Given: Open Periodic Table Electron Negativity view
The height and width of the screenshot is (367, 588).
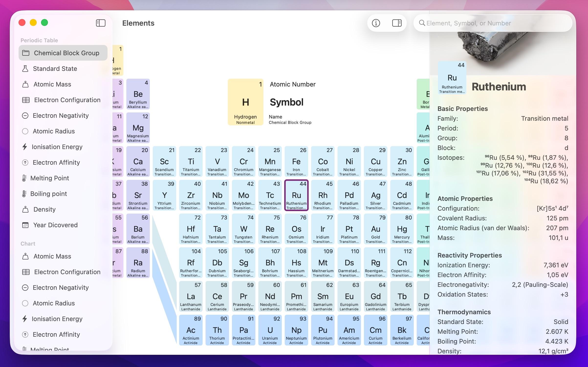Looking at the screenshot, I should 63,116.
